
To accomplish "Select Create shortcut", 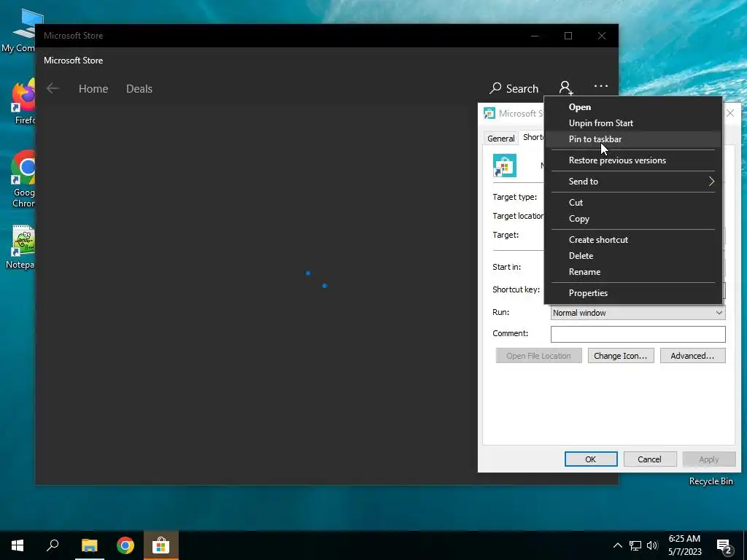I will click(632, 239).
